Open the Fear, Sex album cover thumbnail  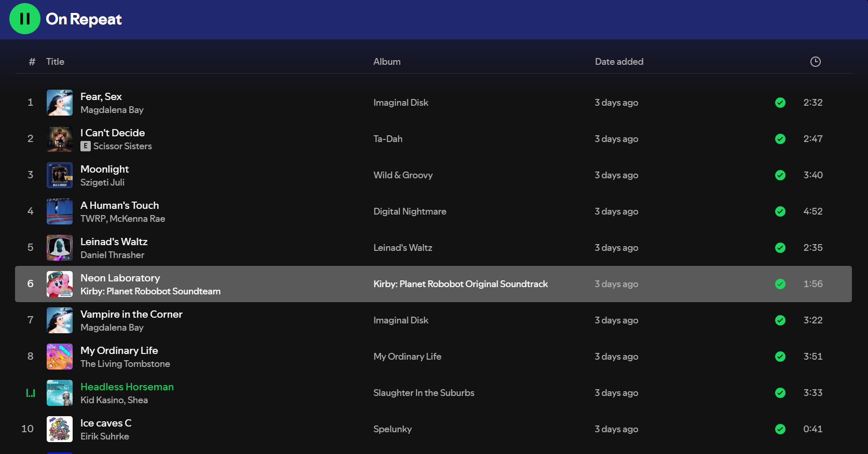(60, 103)
